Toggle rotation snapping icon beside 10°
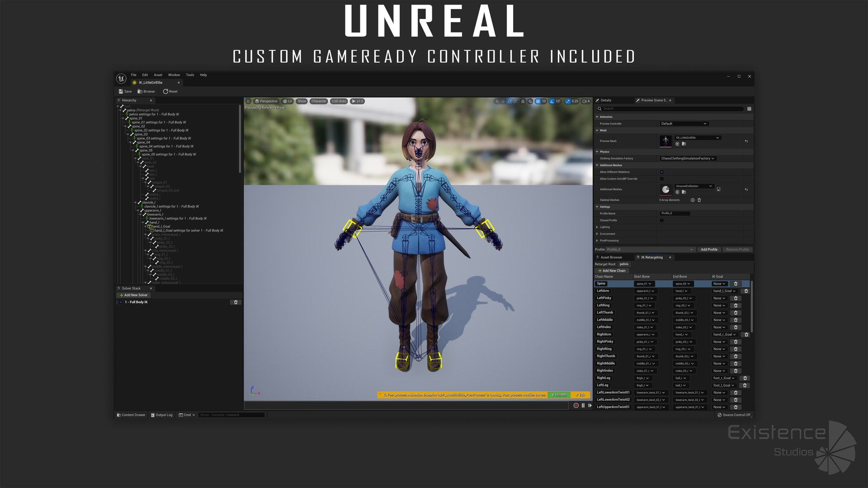The image size is (868, 488). coord(552,101)
